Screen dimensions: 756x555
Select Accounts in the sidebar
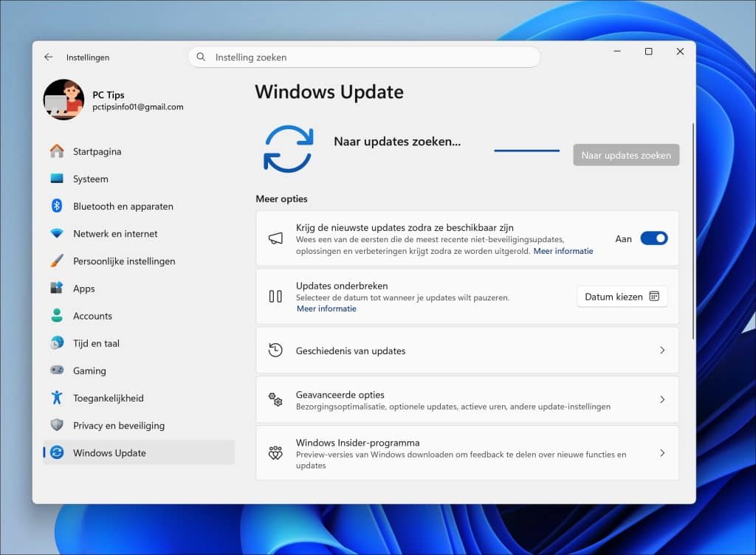pyautogui.click(x=139, y=316)
